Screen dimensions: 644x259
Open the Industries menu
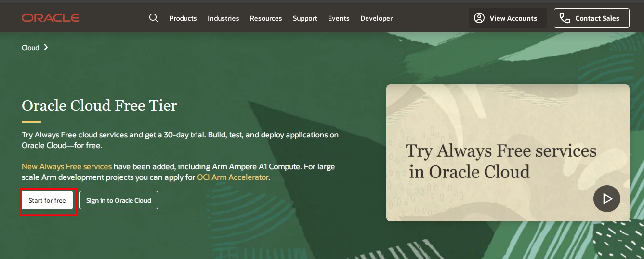point(223,18)
